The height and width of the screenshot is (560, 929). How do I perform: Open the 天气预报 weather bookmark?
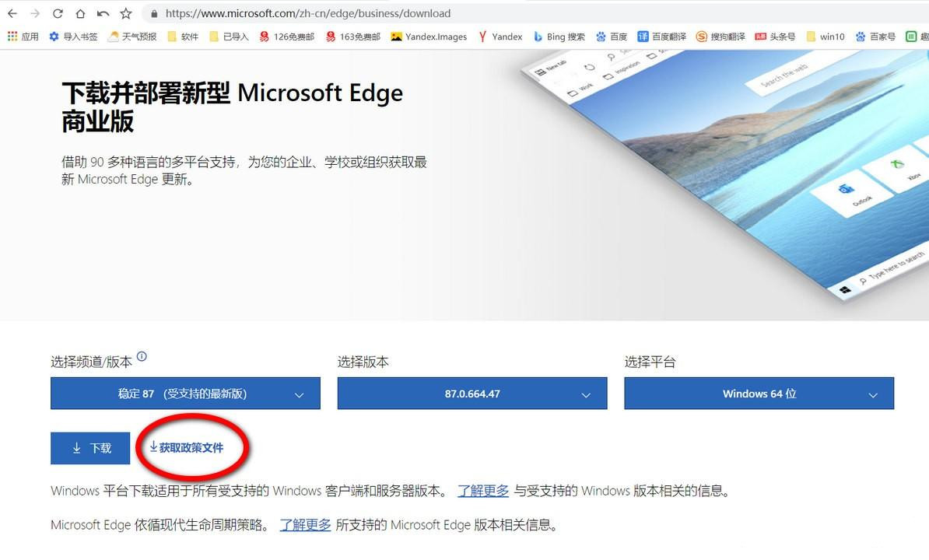tap(132, 37)
